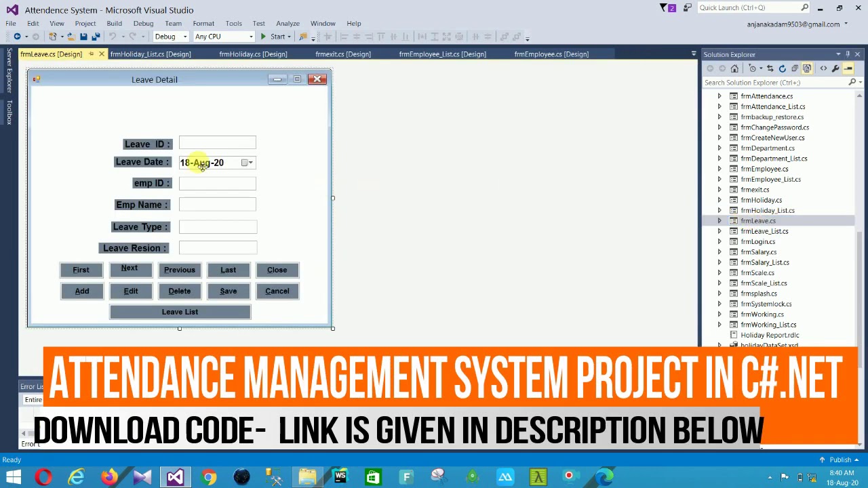The image size is (868, 488).
Task: Select frmDepartment_List.cs in Solution Explorer
Action: coord(774,159)
